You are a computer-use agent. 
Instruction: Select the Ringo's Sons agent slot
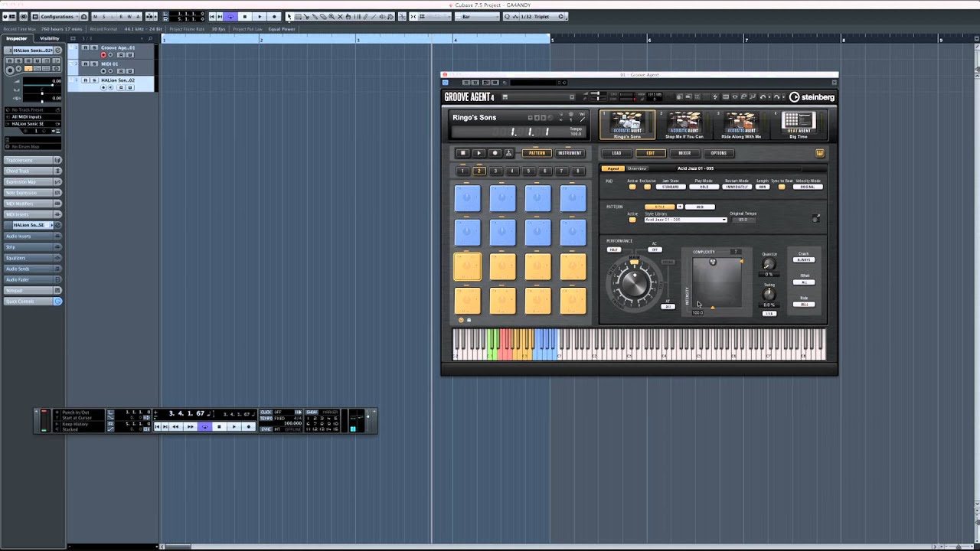[627, 125]
